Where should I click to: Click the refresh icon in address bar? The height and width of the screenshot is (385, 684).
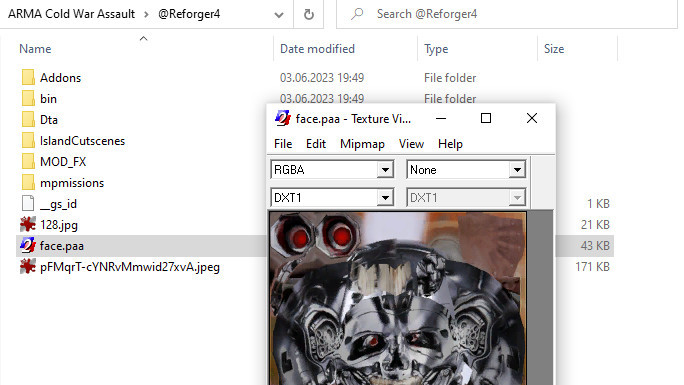[x=309, y=14]
